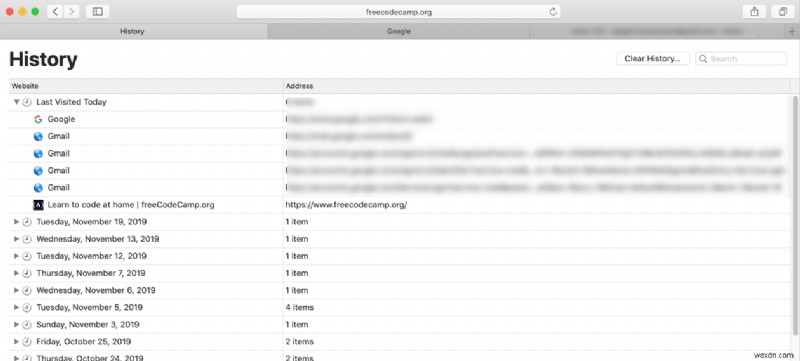Image resolution: width=800 pixels, height=361 pixels.
Task: Click the Clear History... button
Action: point(653,59)
